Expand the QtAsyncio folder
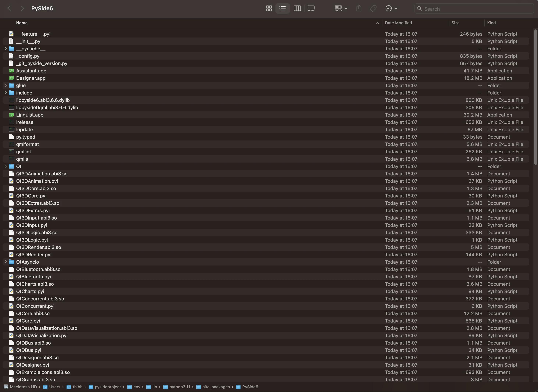The height and width of the screenshot is (392, 538). (6, 262)
